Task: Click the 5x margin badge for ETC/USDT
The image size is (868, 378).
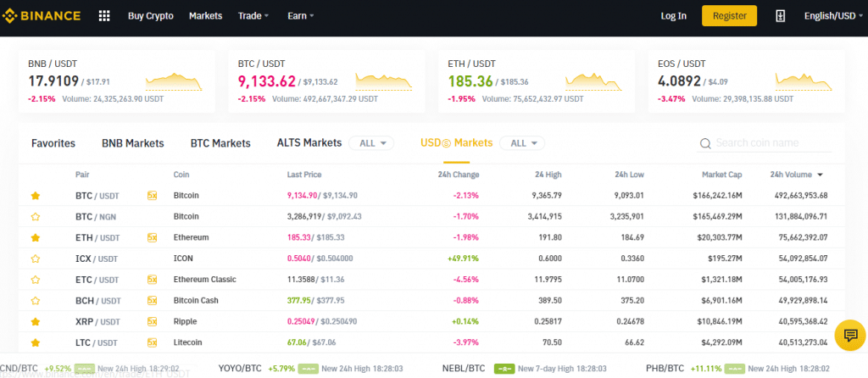Action: coord(153,280)
